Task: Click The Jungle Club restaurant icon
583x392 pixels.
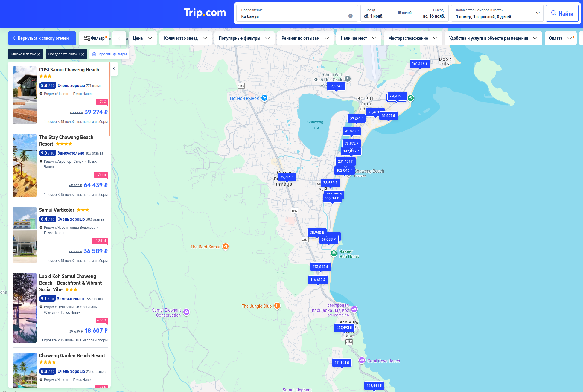Action: point(277,306)
